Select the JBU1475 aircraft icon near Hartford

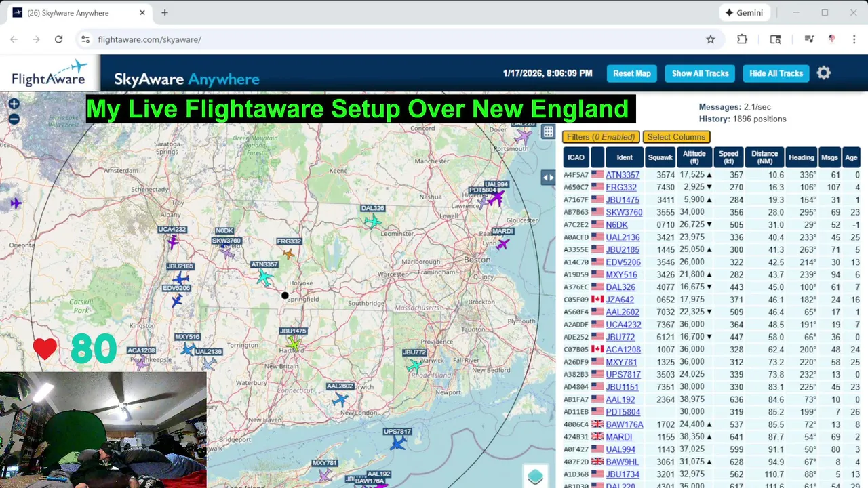pos(293,344)
